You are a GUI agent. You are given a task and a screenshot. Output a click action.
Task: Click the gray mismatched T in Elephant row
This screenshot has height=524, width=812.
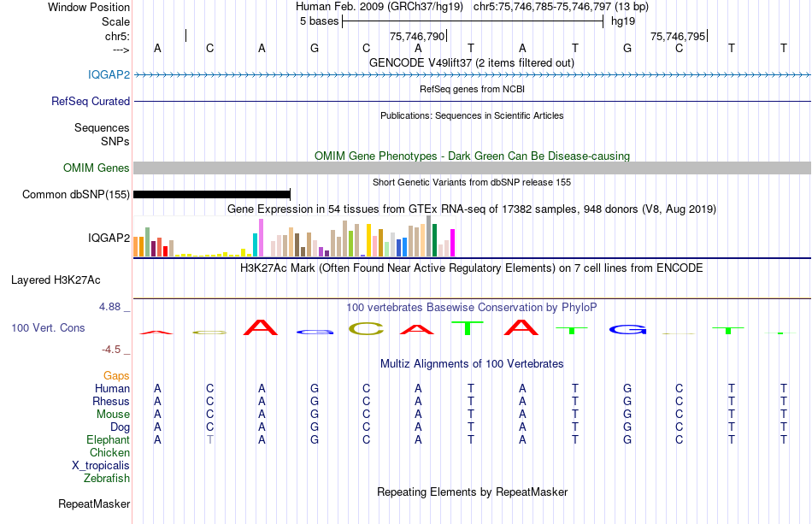[209, 439]
